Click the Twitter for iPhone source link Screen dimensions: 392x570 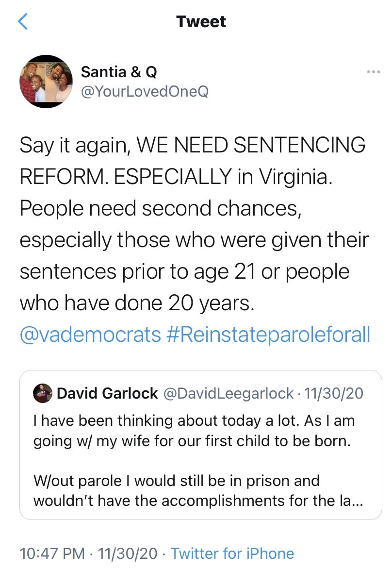(x=232, y=553)
